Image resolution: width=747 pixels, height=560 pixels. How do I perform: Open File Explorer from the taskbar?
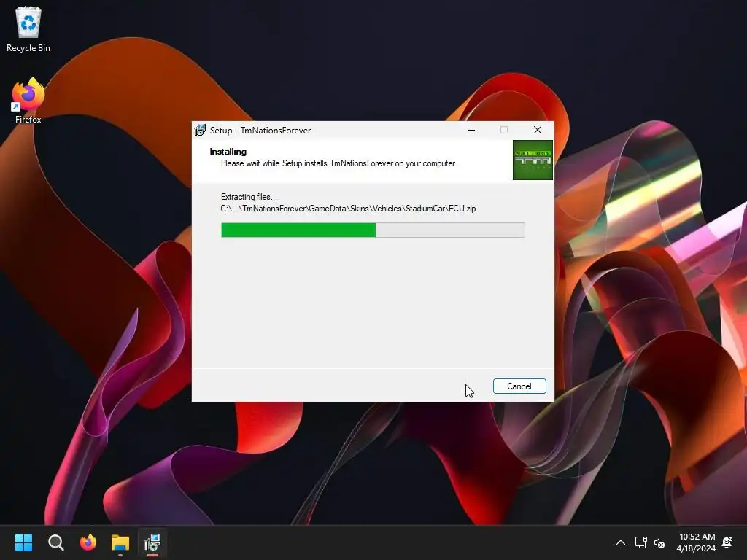120,542
